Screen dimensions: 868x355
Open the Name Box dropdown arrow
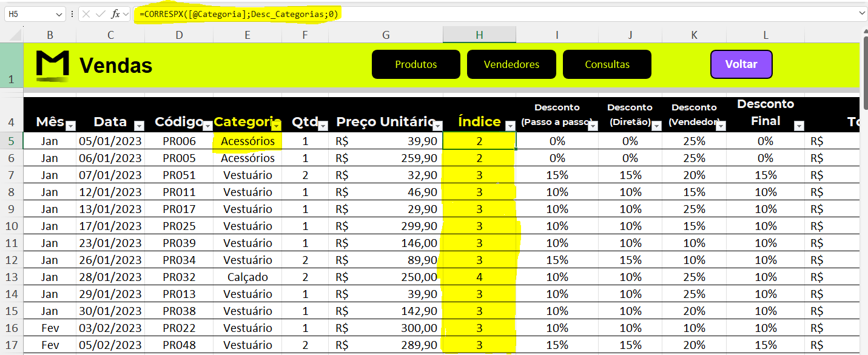pos(59,14)
